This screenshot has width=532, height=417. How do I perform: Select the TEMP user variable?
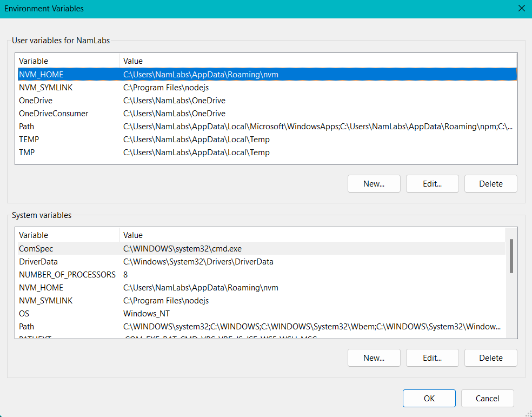click(x=267, y=140)
